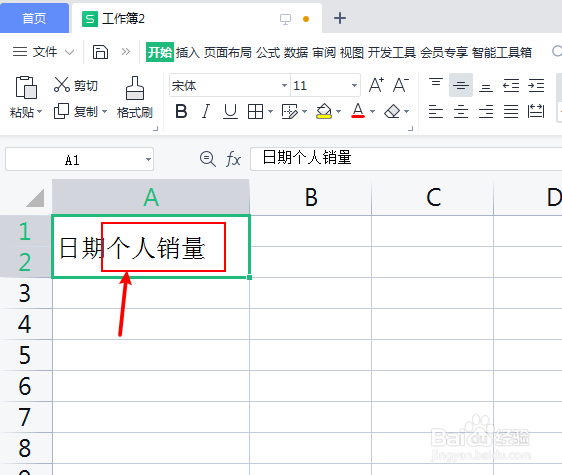Click the 文件 hamburger menu
The image size is (562, 475).
pos(35,52)
